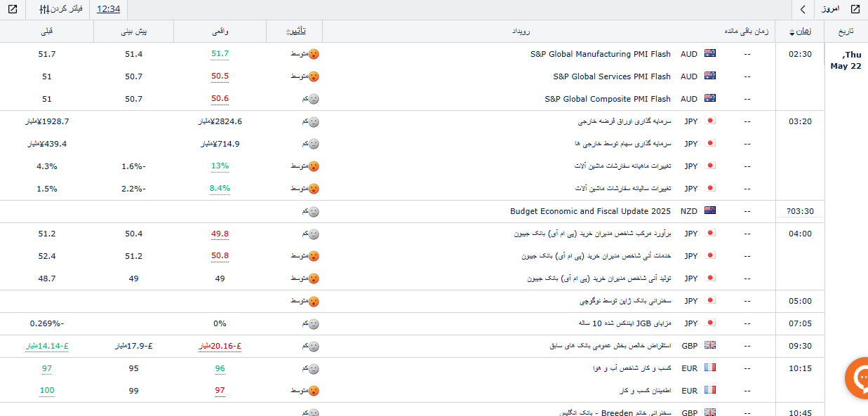This screenshot has height=416, width=868.
Task: Click the France flag of اطمینان کسب و کار
Action: click(x=709, y=391)
